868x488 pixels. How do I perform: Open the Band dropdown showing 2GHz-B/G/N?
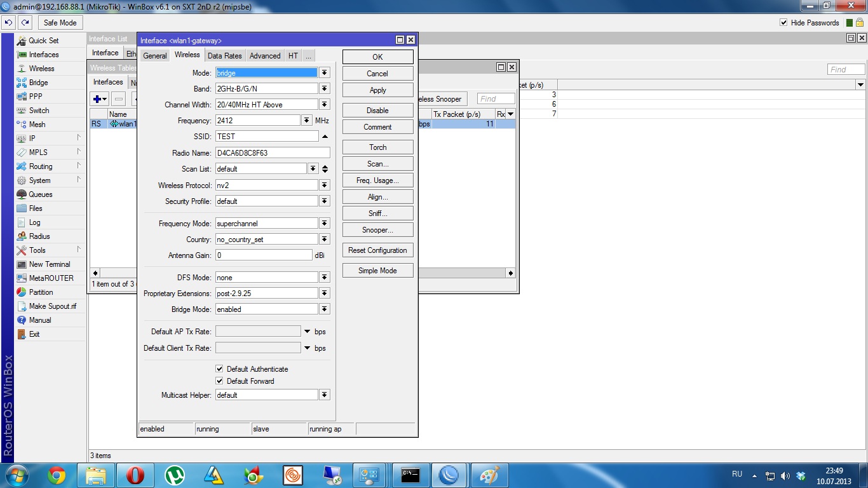coord(325,89)
